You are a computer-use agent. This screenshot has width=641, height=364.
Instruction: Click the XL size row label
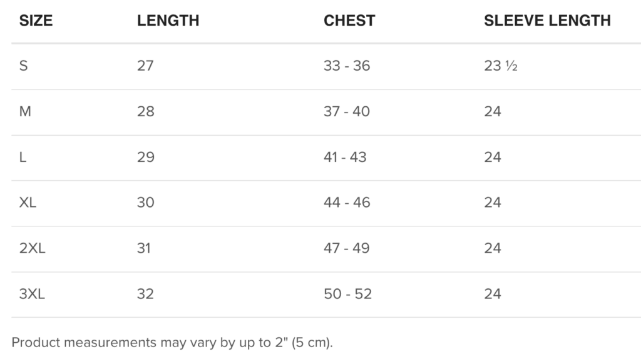[28, 203]
